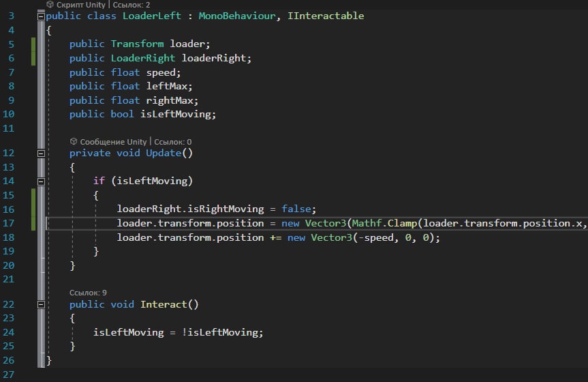Collapse the if (isLeftMoving) block fold marker
The height and width of the screenshot is (382, 588).
click(42, 181)
